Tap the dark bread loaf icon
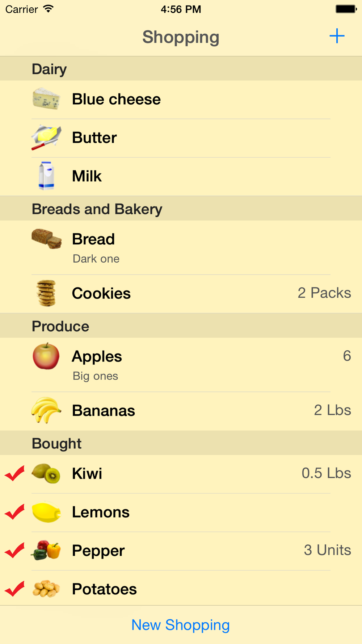362x644 pixels. point(47,239)
